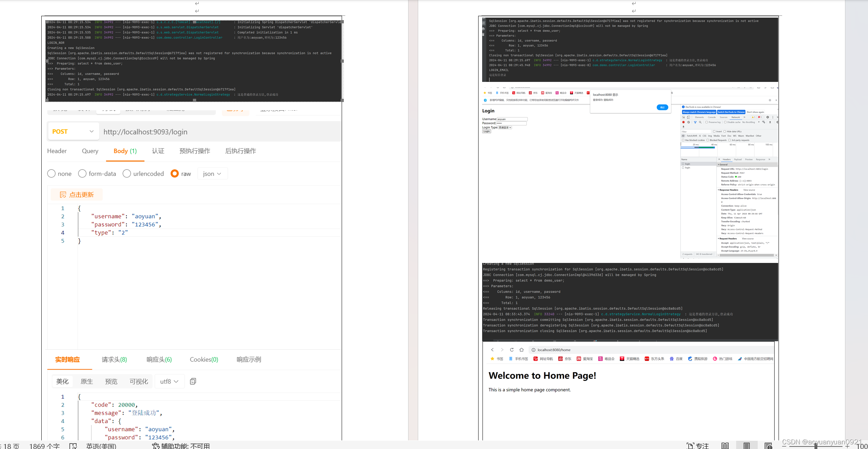Viewport: 868px width, 449px height.
Task: Click the home icon in browser toolbar
Action: click(x=521, y=350)
